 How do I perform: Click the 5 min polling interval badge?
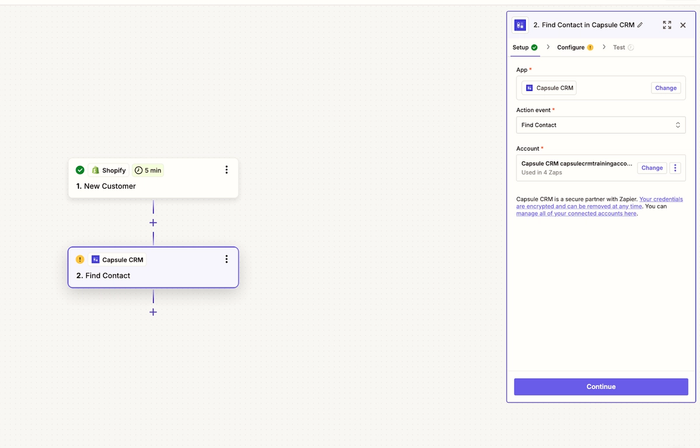[148, 170]
